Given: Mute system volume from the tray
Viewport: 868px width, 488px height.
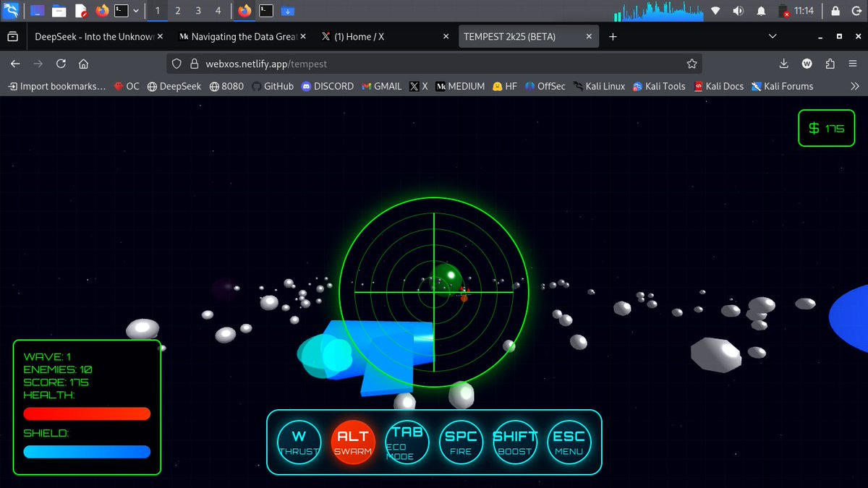Looking at the screenshot, I should tap(739, 10).
